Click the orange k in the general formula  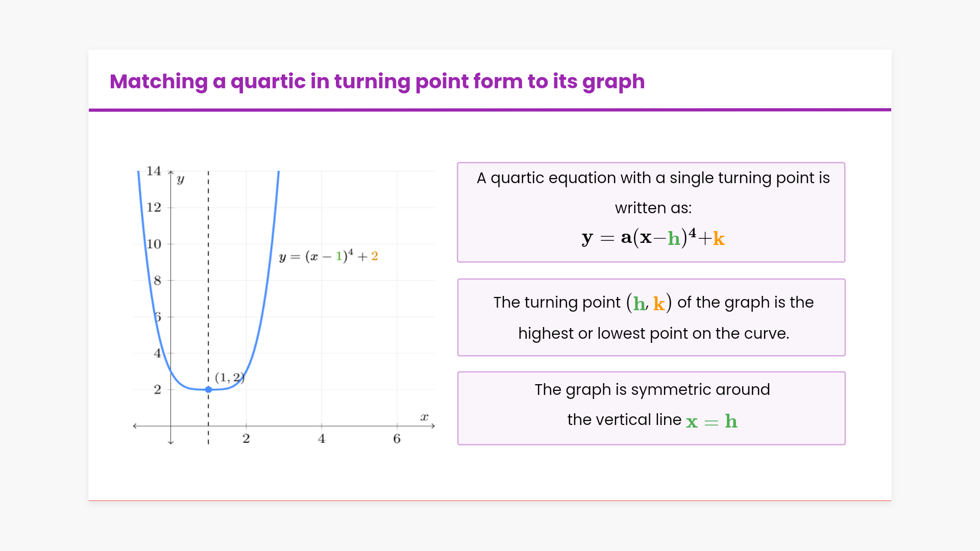coord(719,238)
